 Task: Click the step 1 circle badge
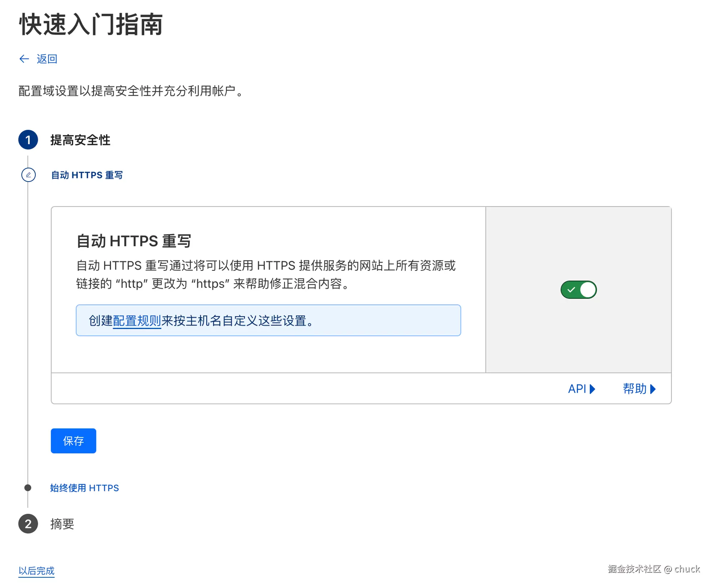[28, 140]
